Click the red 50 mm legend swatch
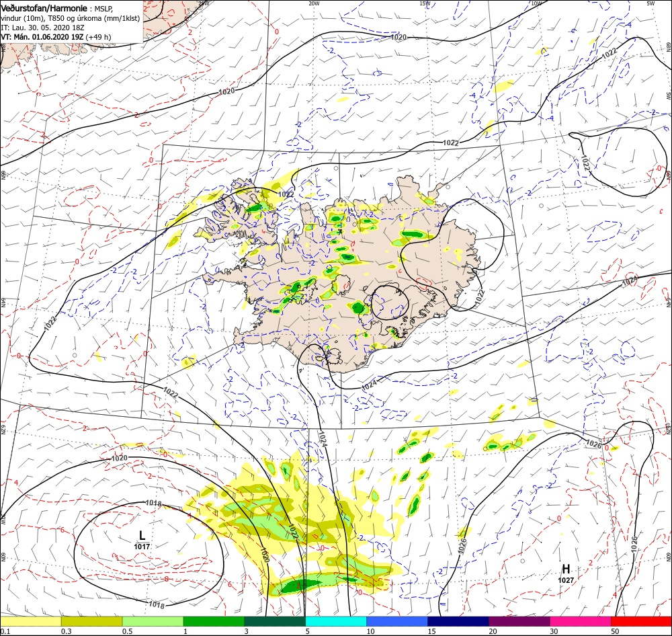This screenshot has height=636, width=672. 641,621
